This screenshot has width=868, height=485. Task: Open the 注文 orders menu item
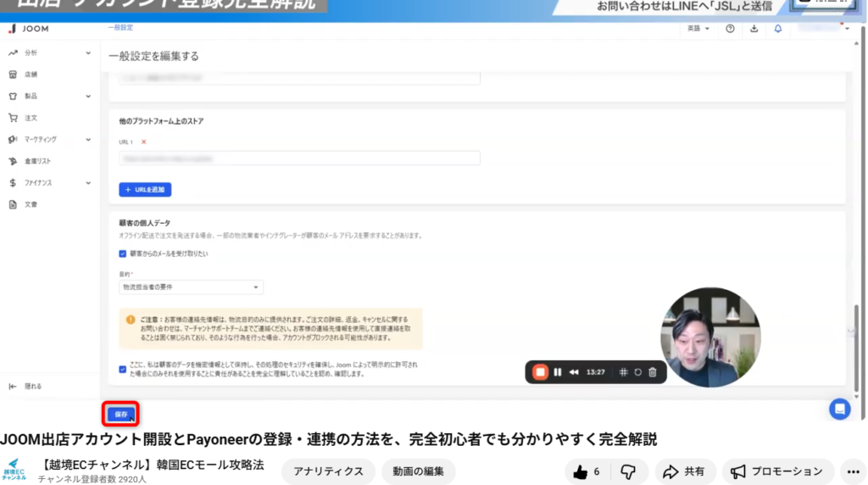click(31, 118)
